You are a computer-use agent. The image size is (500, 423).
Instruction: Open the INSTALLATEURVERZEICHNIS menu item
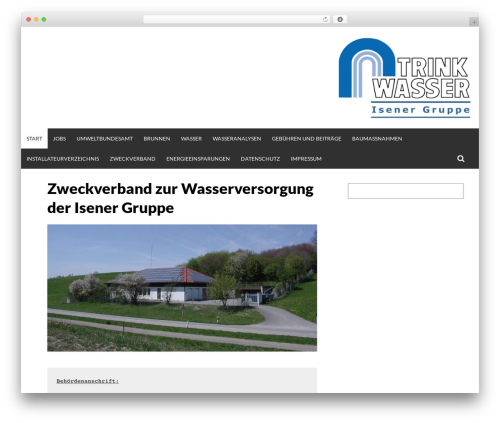(x=63, y=159)
